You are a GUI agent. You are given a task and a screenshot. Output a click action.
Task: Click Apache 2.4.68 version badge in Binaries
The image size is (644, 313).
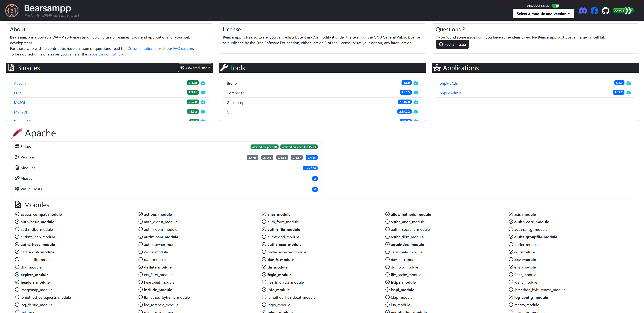click(193, 83)
